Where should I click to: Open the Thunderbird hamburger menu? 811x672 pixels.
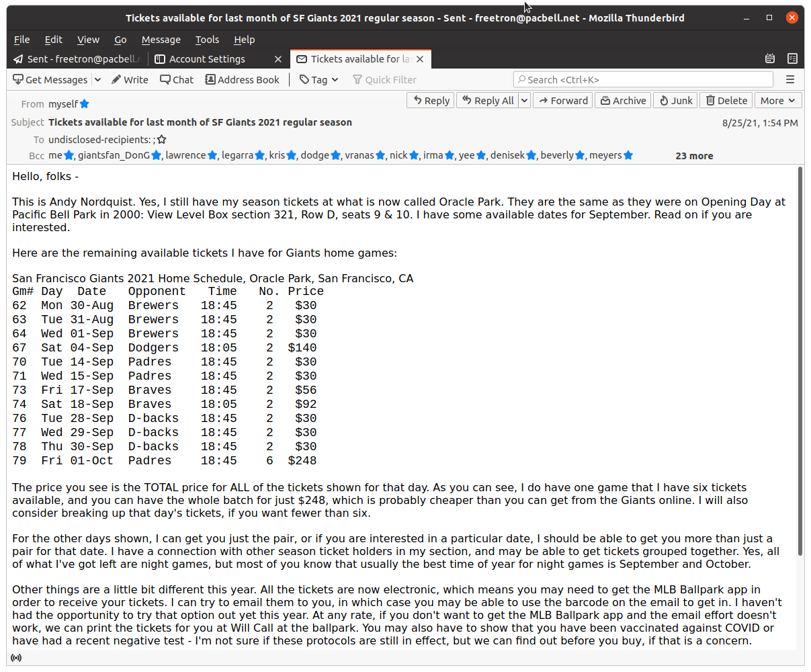click(790, 80)
